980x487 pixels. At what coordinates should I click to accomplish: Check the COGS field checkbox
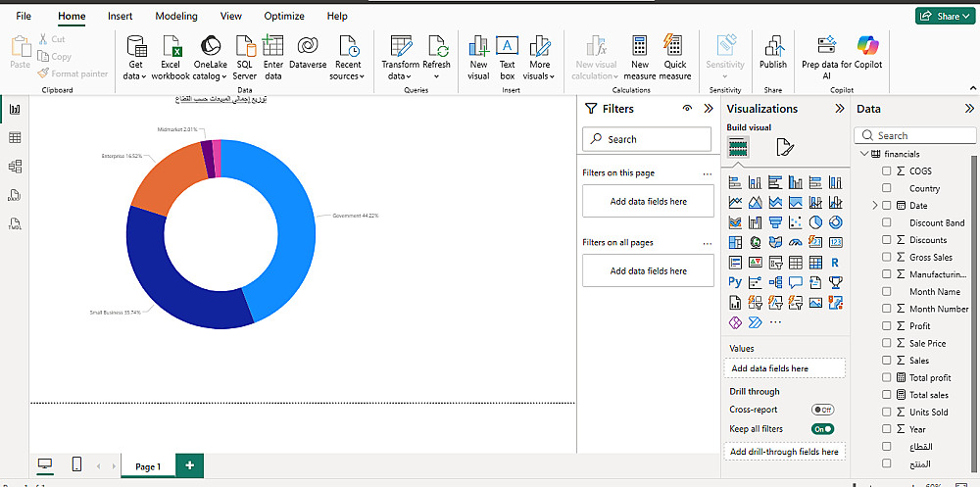tap(887, 171)
